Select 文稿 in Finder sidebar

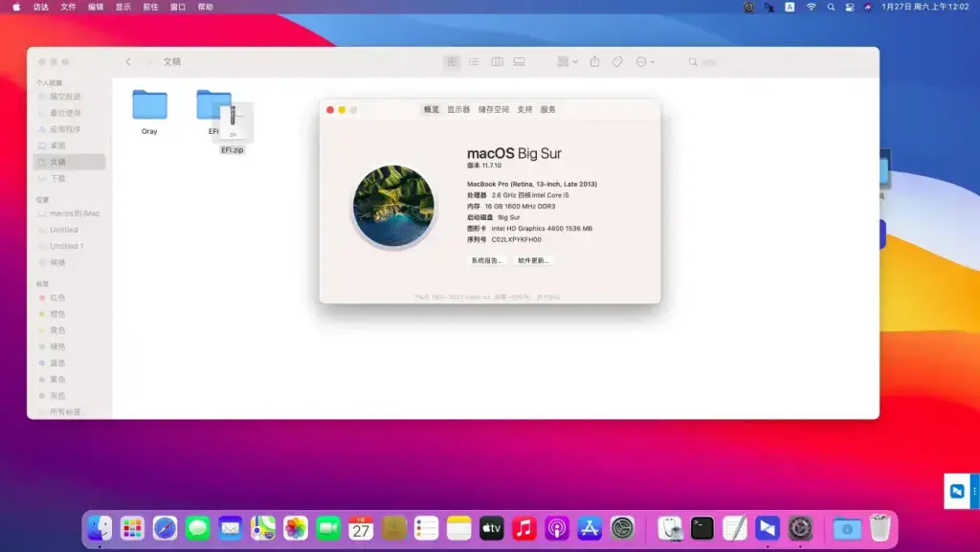pos(69,162)
